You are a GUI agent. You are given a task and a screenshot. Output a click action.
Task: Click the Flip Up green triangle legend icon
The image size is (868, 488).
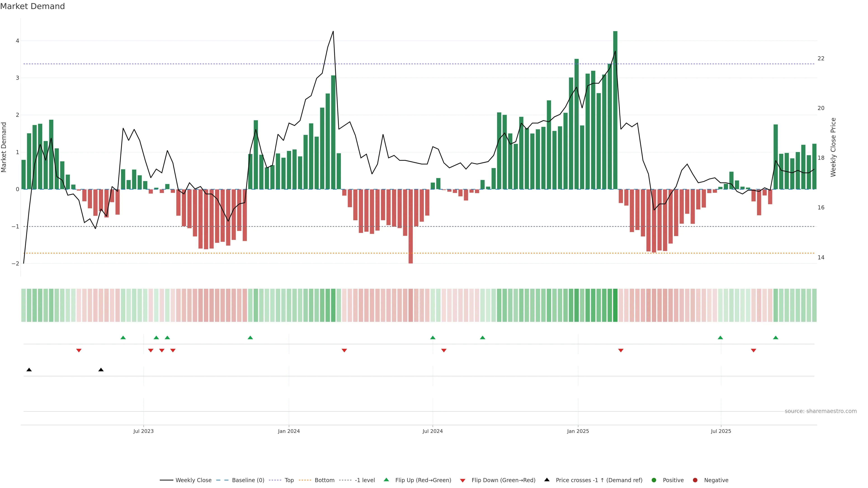tap(386, 480)
